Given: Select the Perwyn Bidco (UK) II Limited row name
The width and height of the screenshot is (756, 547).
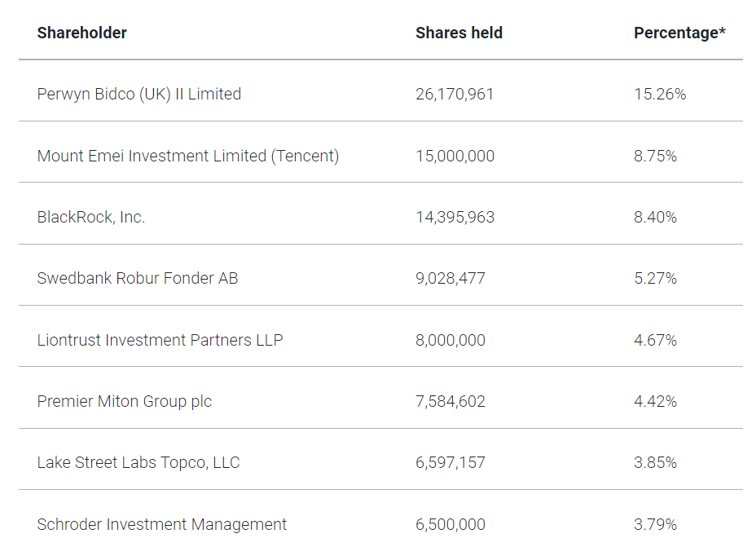Looking at the screenshot, I should coord(139,95).
